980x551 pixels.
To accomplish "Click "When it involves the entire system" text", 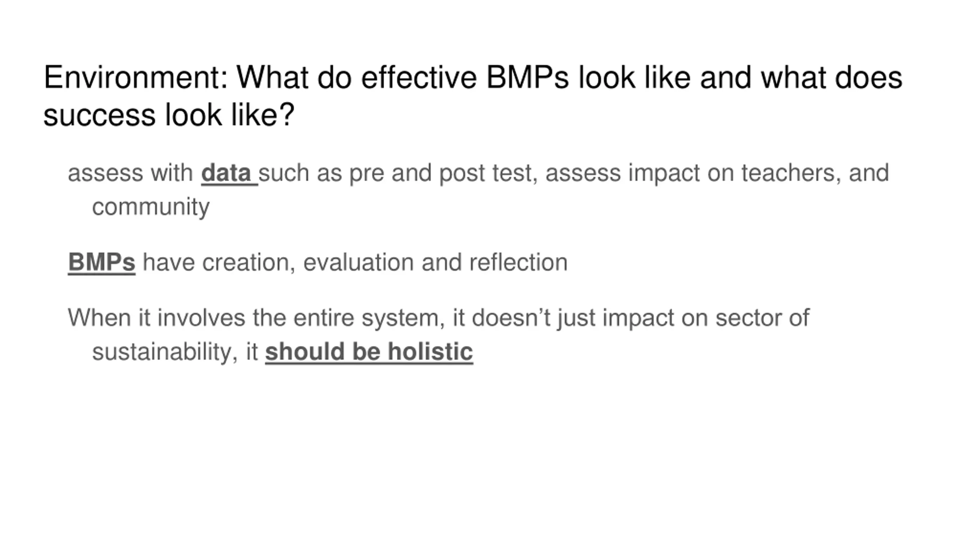I will (256, 318).
